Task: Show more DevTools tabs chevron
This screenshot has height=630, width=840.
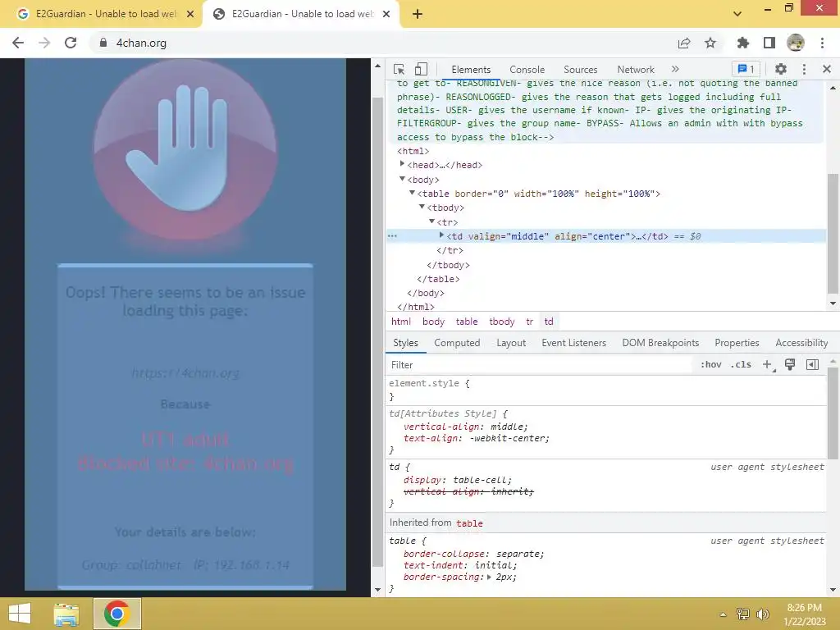Action: [x=675, y=69]
